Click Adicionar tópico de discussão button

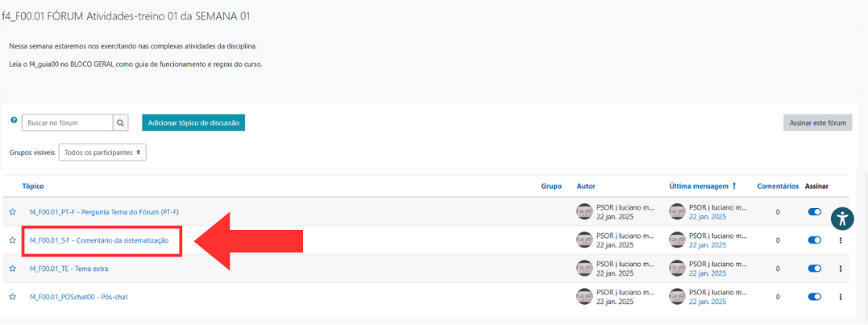coord(193,123)
